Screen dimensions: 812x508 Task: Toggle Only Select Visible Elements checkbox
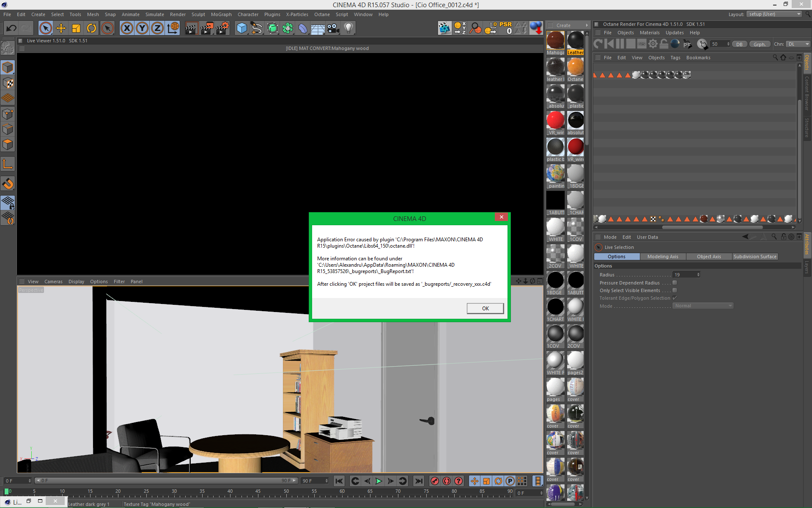(x=675, y=290)
